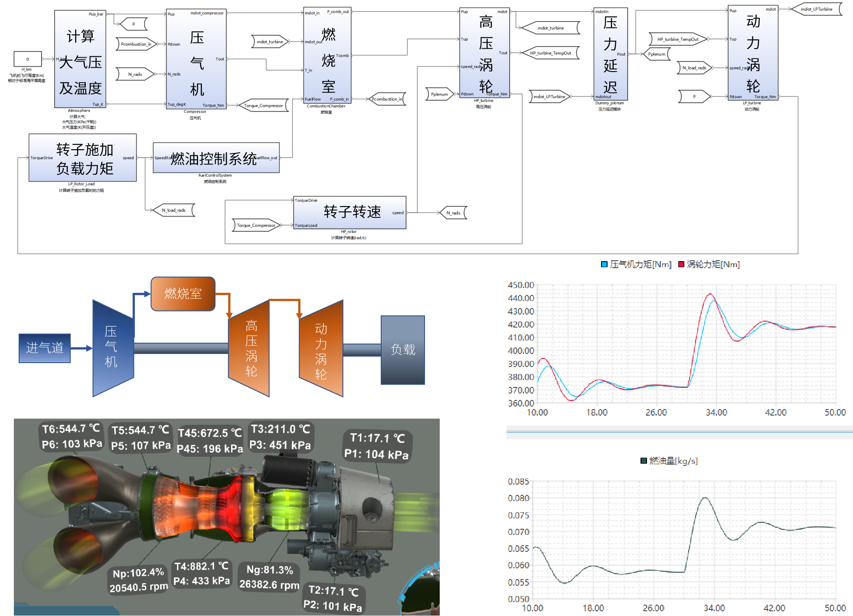Click the Torque_Compressor goto tag beside Compressor
This screenshot has height=616, width=853.
[263, 105]
